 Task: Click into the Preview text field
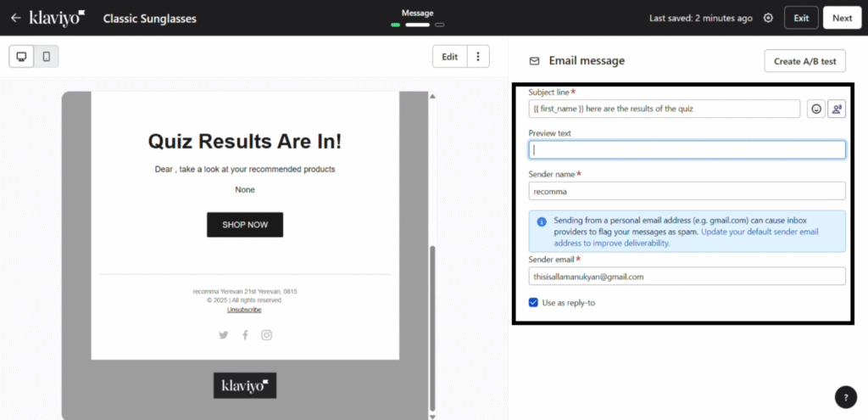687,150
